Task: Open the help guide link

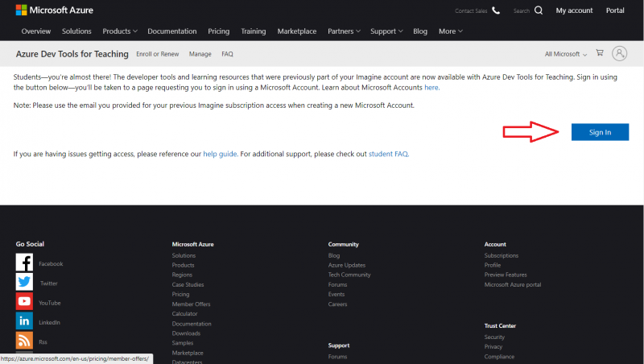Action: pyautogui.click(x=220, y=154)
